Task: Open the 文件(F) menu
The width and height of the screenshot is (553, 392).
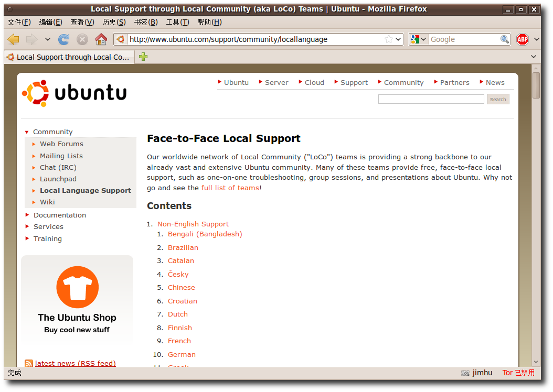Action: (x=19, y=22)
